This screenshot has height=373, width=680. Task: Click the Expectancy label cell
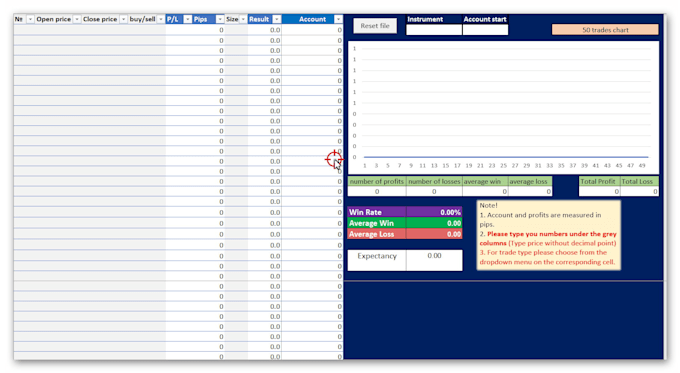pyautogui.click(x=377, y=260)
